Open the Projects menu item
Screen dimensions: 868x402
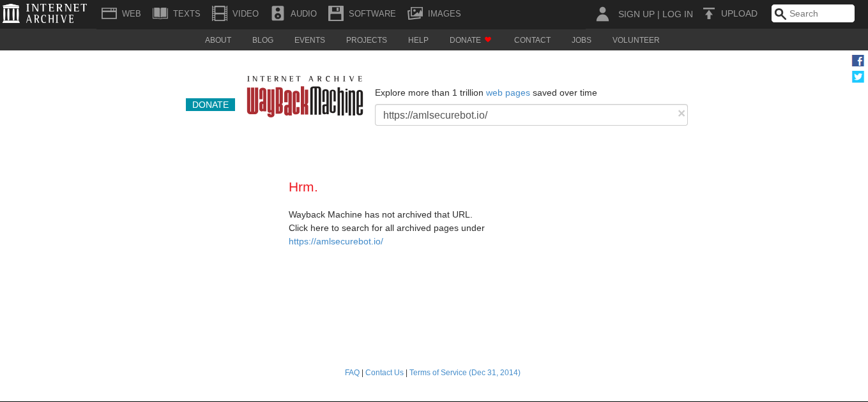click(367, 40)
